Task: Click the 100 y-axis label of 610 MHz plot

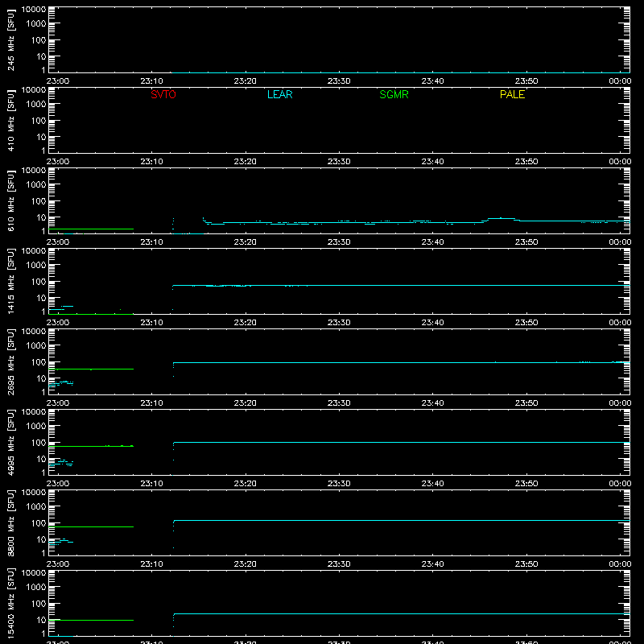Action: pyautogui.click(x=39, y=201)
